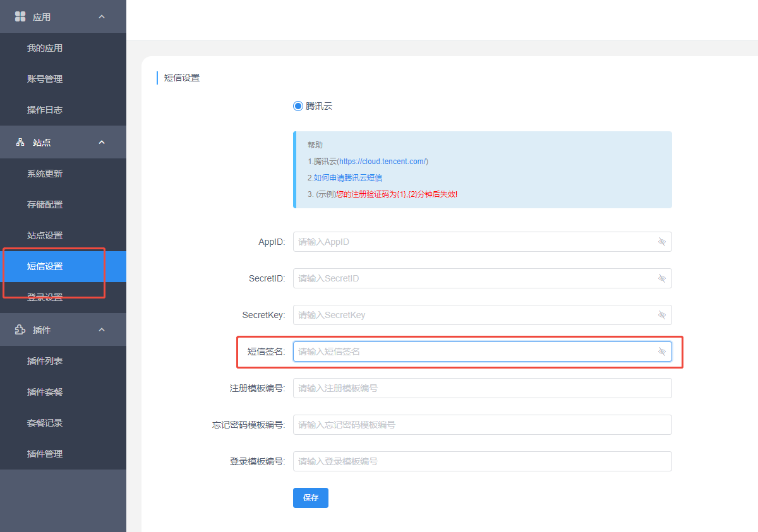Focus the SecretKey input field
This screenshot has height=532, width=758.
[x=483, y=315]
